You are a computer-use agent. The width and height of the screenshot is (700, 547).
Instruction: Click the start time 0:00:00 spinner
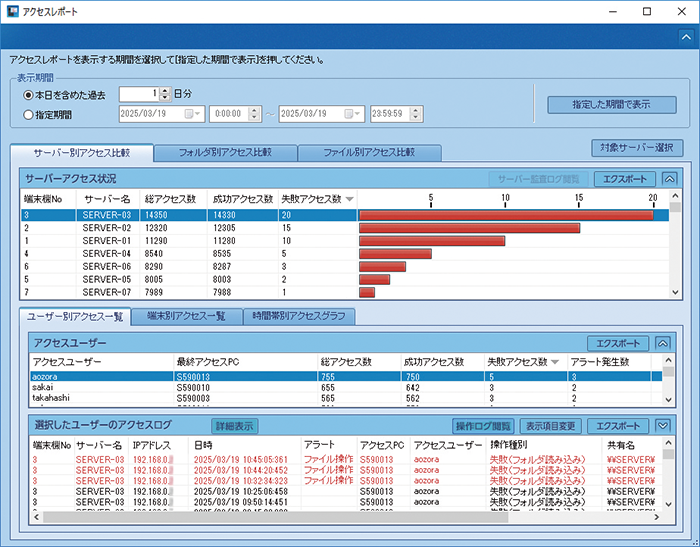pyautogui.click(x=254, y=114)
